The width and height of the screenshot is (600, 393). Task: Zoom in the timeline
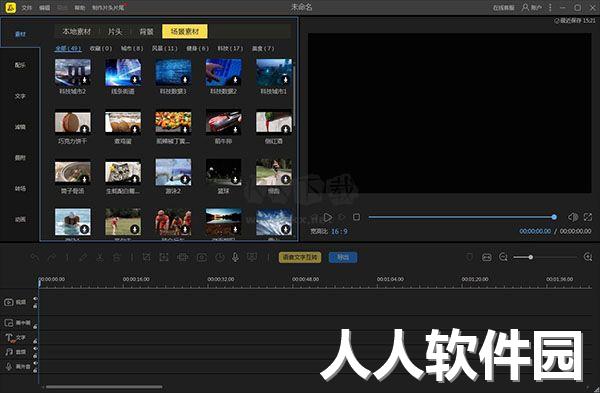(x=588, y=257)
